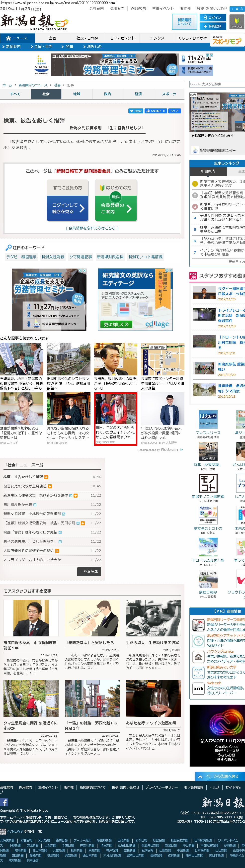
Task: Click the Niigata Nippo More logo
Action: (34, 22)
